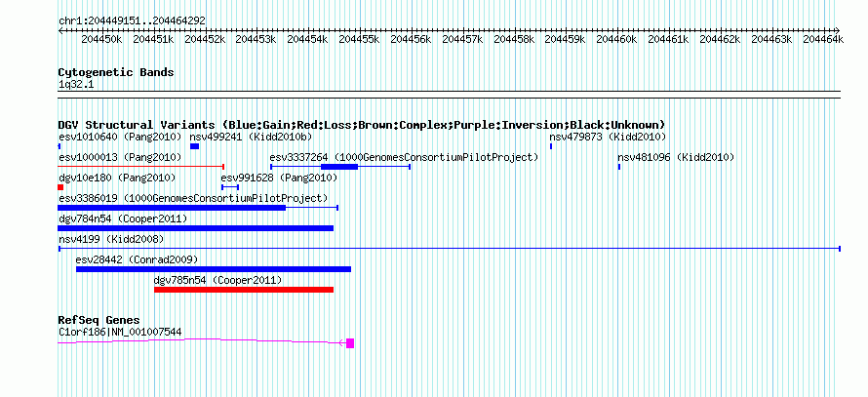The height and width of the screenshot is (397, 868).
Task: Open variant label dgv10e180 (Pang2010)
Action: coord(117,178)
